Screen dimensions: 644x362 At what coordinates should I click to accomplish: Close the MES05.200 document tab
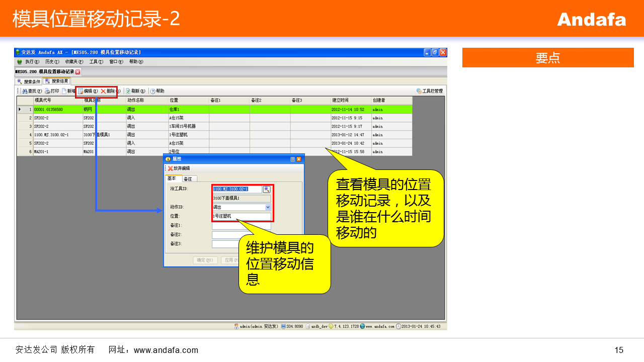[x=78, y=72]
